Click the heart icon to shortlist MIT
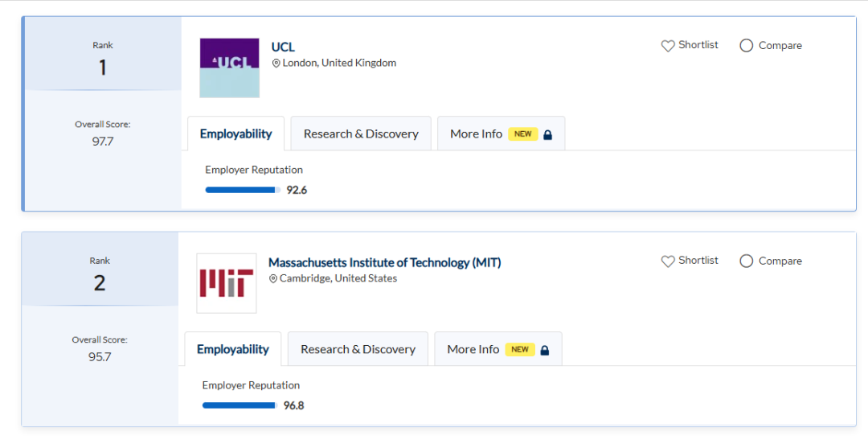Image resolution: width=868 pixels, height=440 pixels. pyautogui.click(x=668, y=261)
